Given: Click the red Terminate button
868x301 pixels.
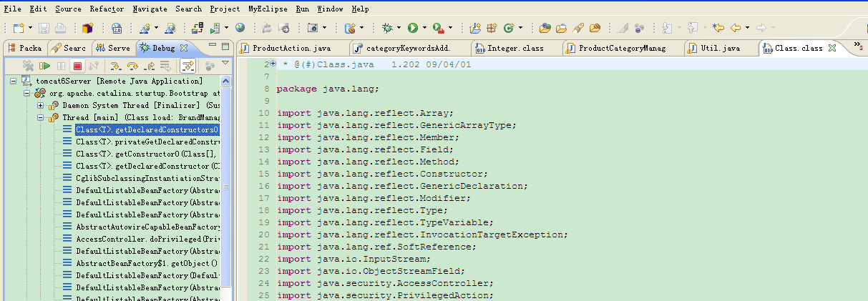Looking at the screenshot, I should pos(77,66).
